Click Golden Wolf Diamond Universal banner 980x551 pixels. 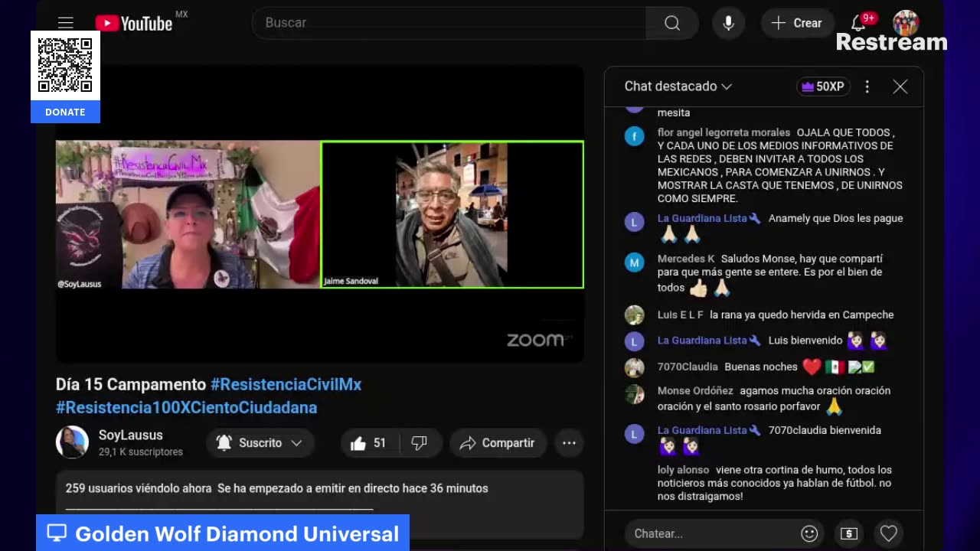pyautogui.click(x=223, y=533)
